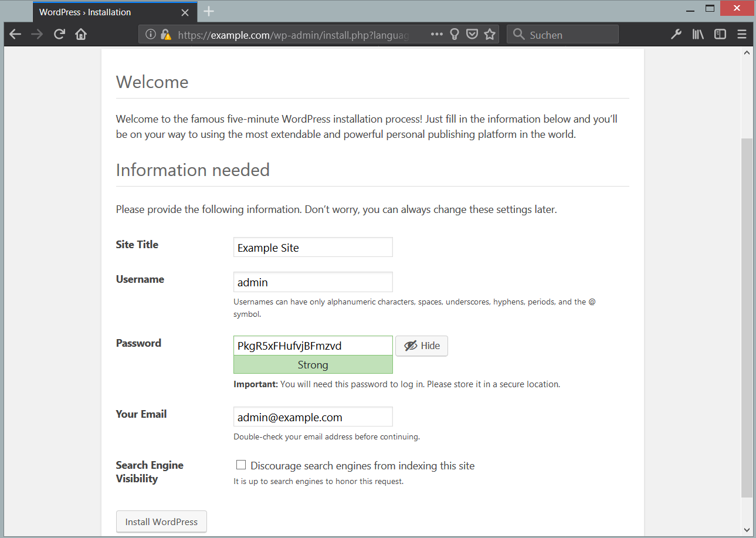
Task: Hide the password with the Hide button
Action: tap(422, 346)
